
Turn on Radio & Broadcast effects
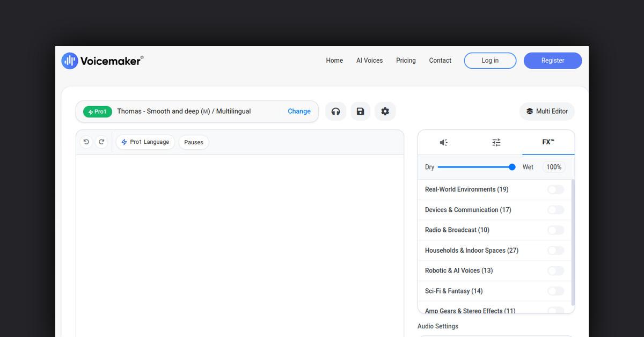(555, 230)
